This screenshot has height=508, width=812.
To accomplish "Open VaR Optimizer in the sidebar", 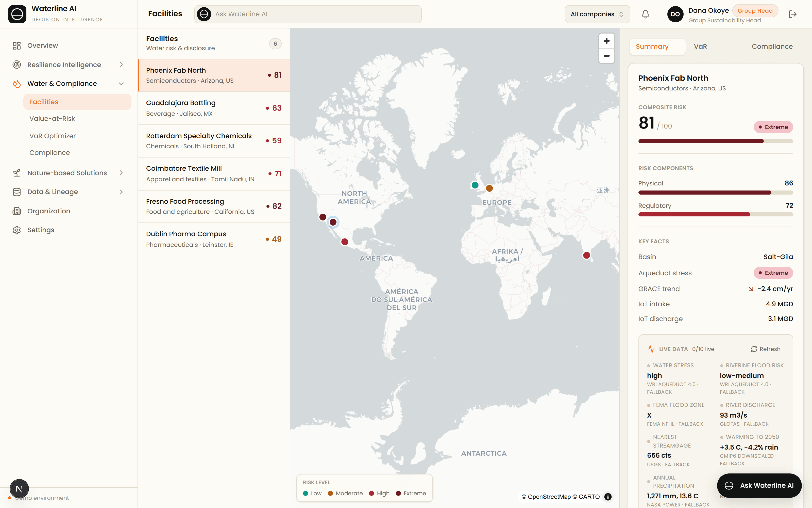I will (x=77, y=136).
